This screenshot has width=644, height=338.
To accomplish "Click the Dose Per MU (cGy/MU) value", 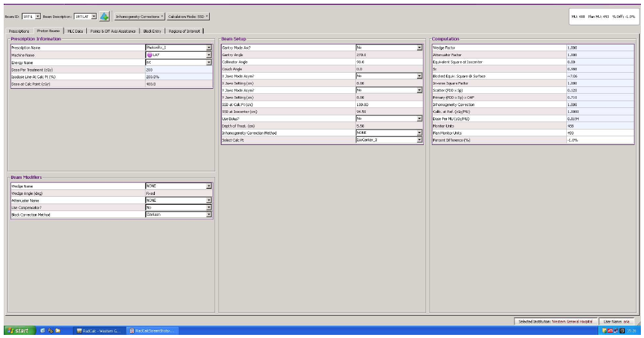I will click(x=600, y=118).
